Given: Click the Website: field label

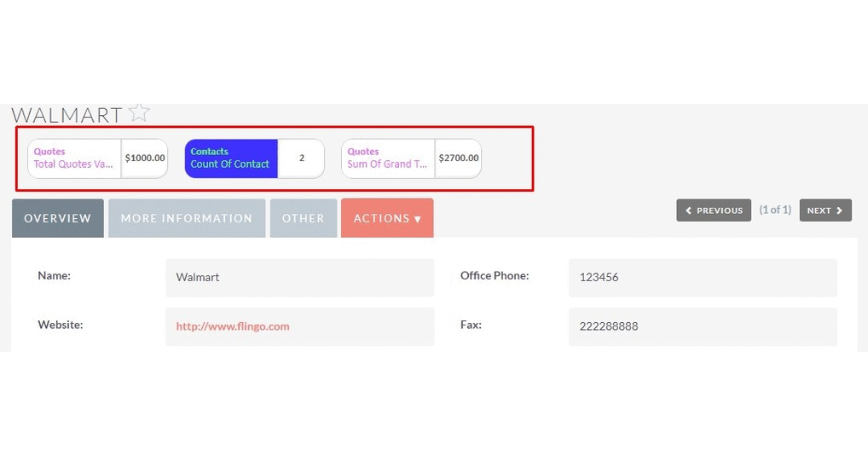Looking at the screenshot, I should click(x=61, y=325).
